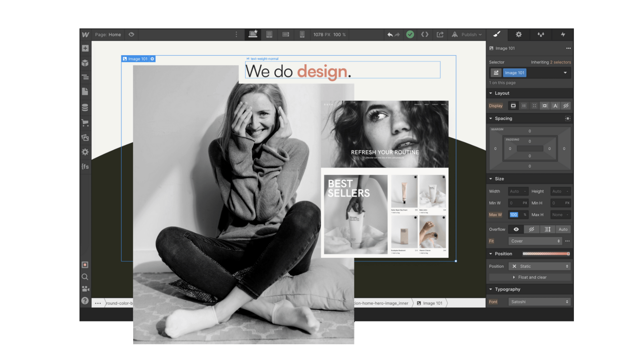Set overflow to Auto

tap(563, 229)
